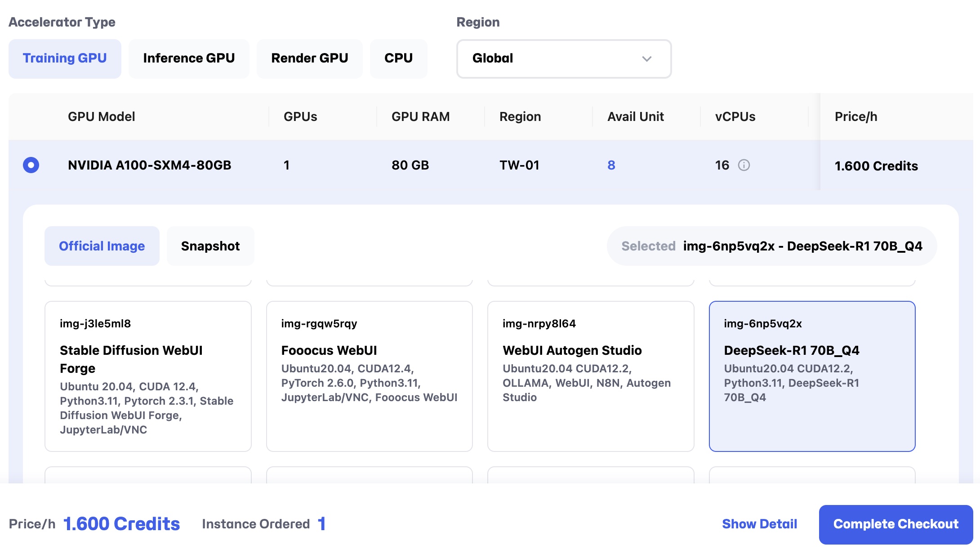The image size is (980, 554).
Task: Click the vCPUs info icon
Action: point(744,165)
